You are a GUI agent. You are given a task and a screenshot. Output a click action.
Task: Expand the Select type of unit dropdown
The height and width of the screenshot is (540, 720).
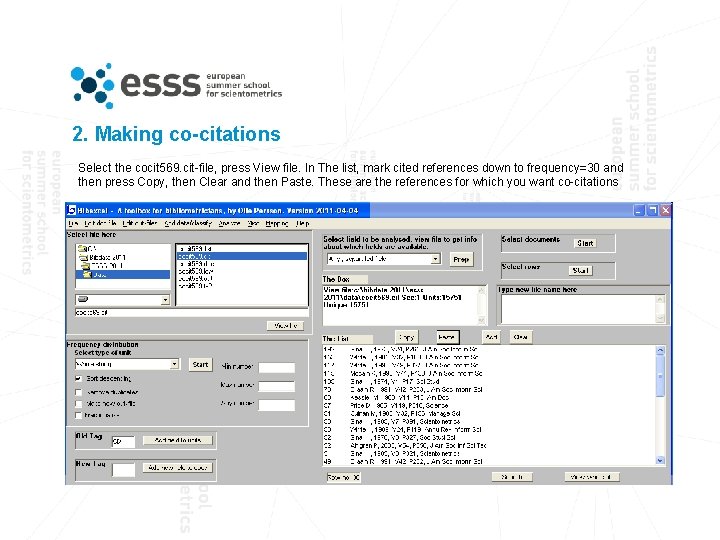(174, 364)
